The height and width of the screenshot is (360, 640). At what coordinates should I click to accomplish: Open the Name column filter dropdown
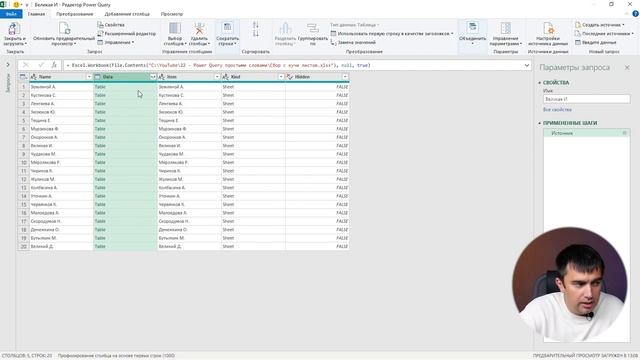[89, 77]
